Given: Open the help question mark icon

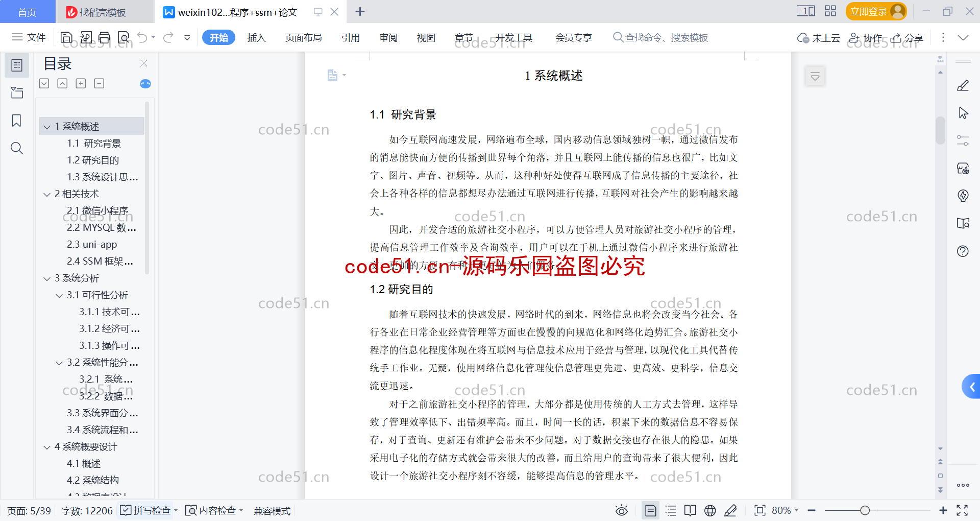Looking at the screenshot, I should point(963,251).
